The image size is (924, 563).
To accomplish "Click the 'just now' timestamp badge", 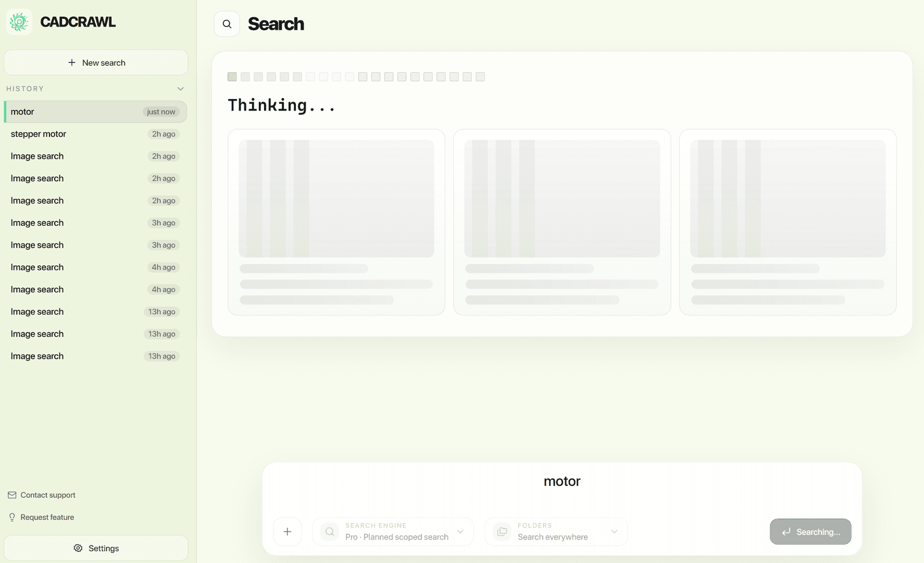I will click(x=161, y=112).
